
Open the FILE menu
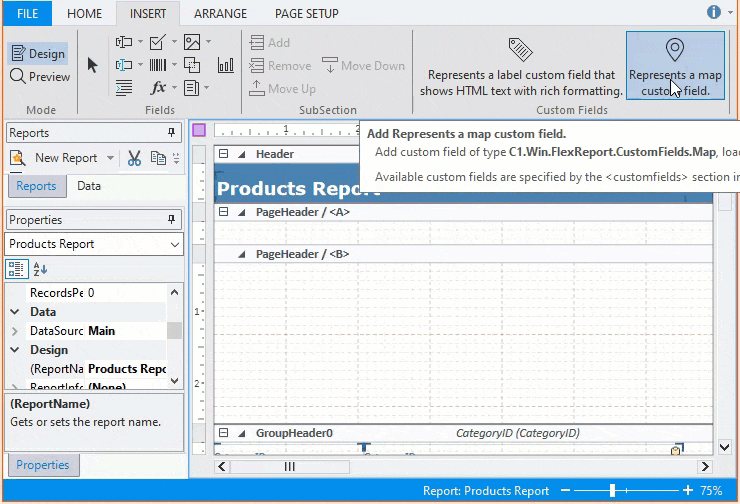tap(28, 14)
